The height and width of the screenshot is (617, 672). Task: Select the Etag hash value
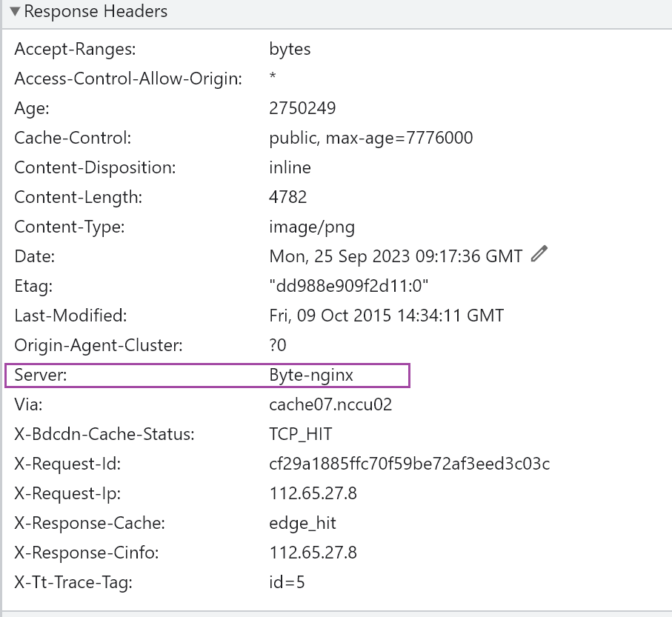pyautogui.click(x=349, y=286)
